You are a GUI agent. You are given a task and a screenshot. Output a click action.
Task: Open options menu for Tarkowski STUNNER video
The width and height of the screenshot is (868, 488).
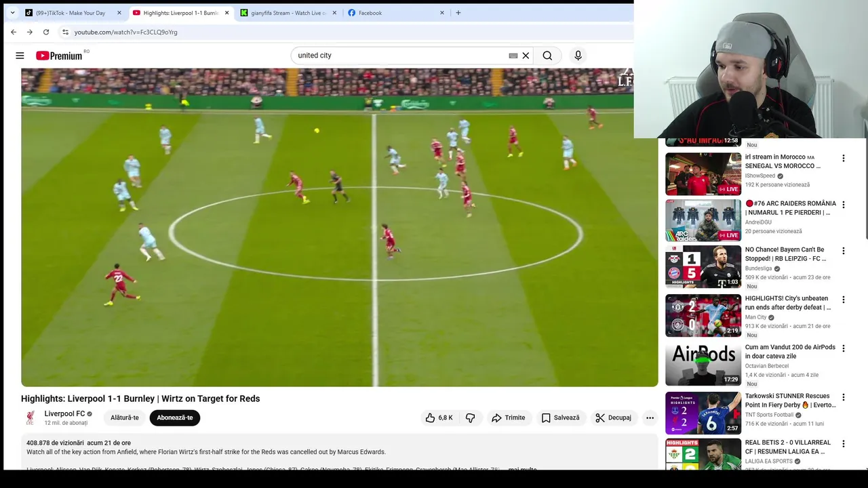[844, 397]
